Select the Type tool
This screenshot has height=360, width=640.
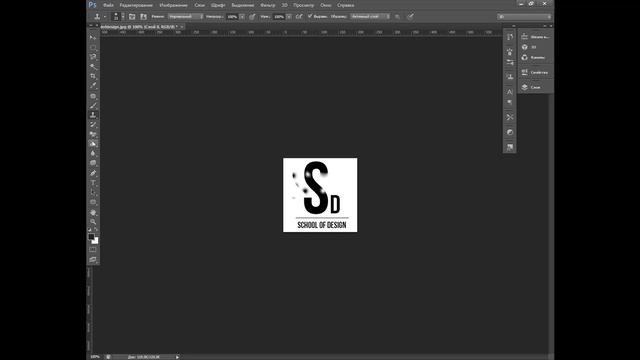(x=93, y=183)
